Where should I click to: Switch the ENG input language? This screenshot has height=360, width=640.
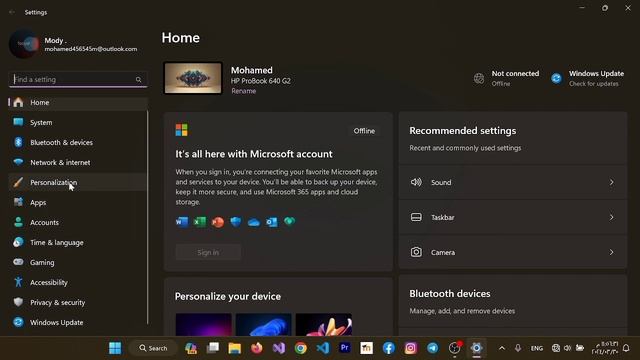point(537,348)
